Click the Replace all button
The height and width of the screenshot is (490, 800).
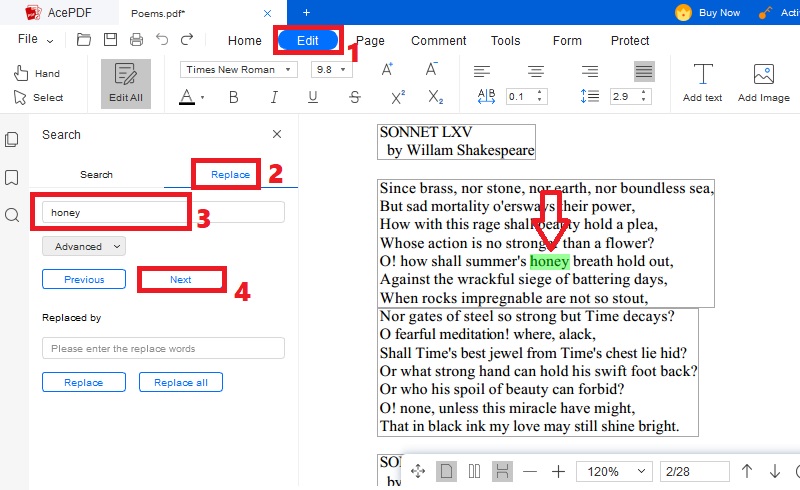coord(181,382)
